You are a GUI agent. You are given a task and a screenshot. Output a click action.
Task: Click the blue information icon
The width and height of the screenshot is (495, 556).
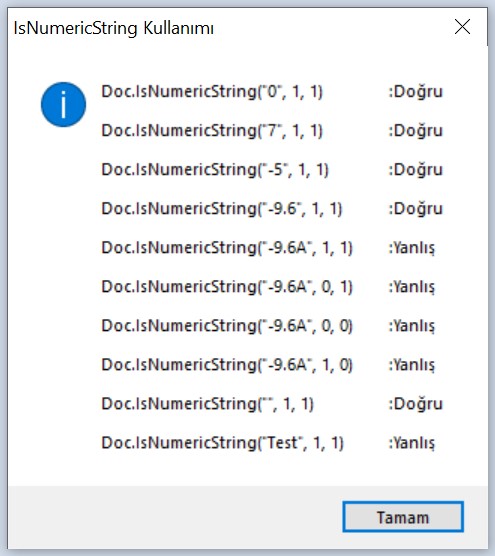pos(63,104)
